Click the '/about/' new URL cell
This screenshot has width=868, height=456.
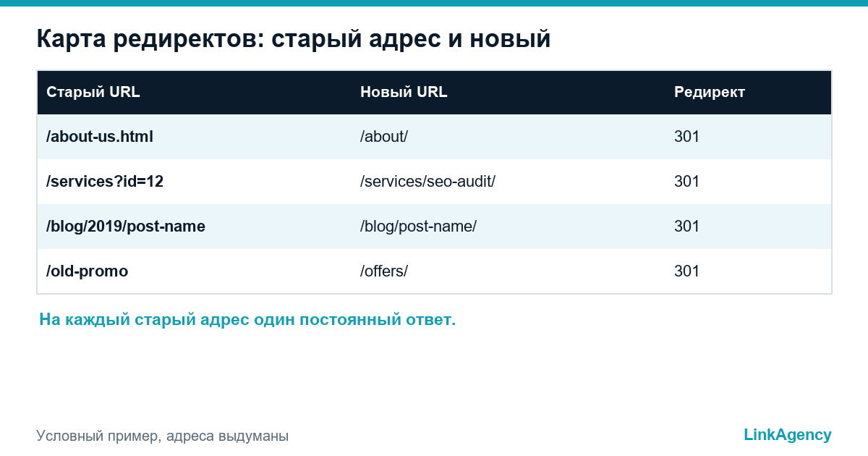384,136
